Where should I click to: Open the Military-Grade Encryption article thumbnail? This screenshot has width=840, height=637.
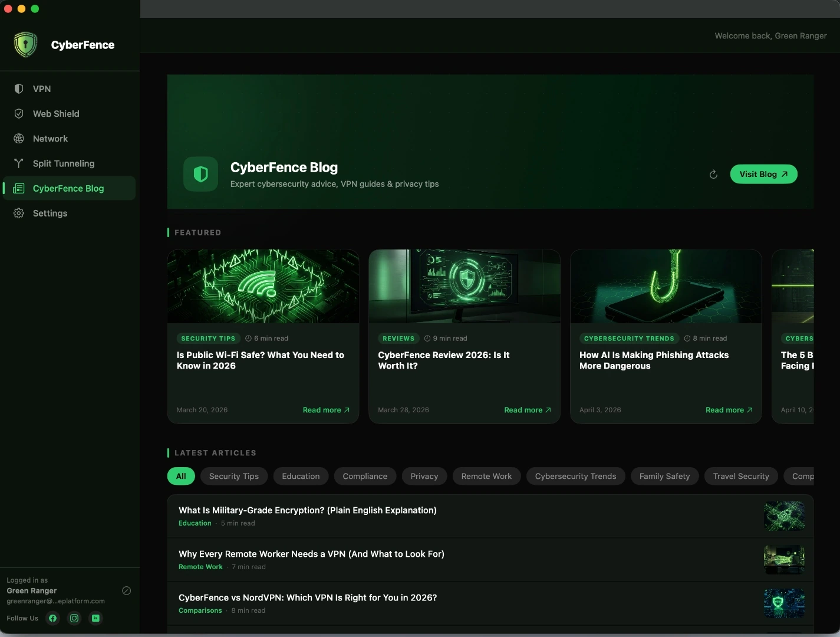(x=784, y=516)
